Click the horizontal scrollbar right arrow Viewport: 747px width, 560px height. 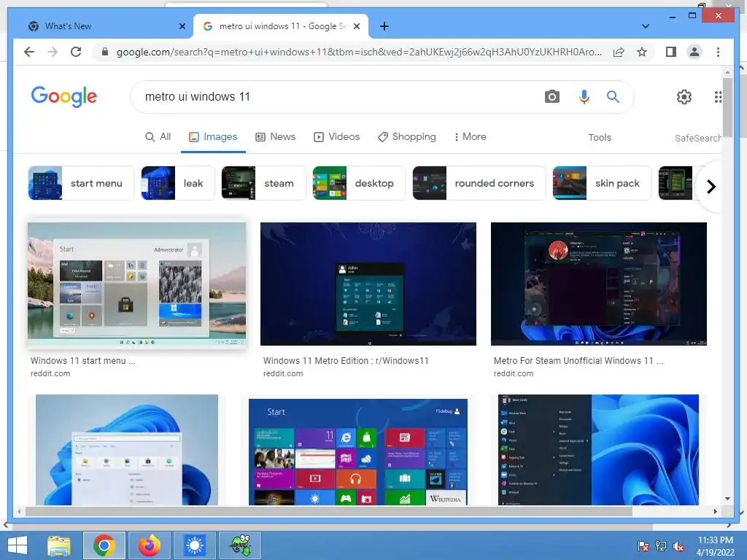coord(715,511)
